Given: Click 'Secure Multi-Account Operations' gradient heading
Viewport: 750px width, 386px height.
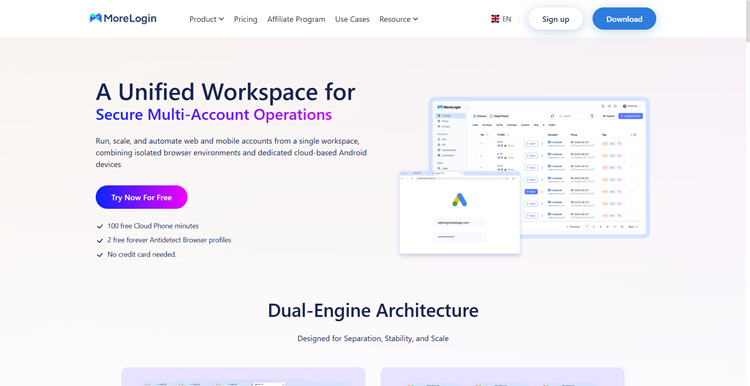Looking at the screenshot, I should click(214, 115).
